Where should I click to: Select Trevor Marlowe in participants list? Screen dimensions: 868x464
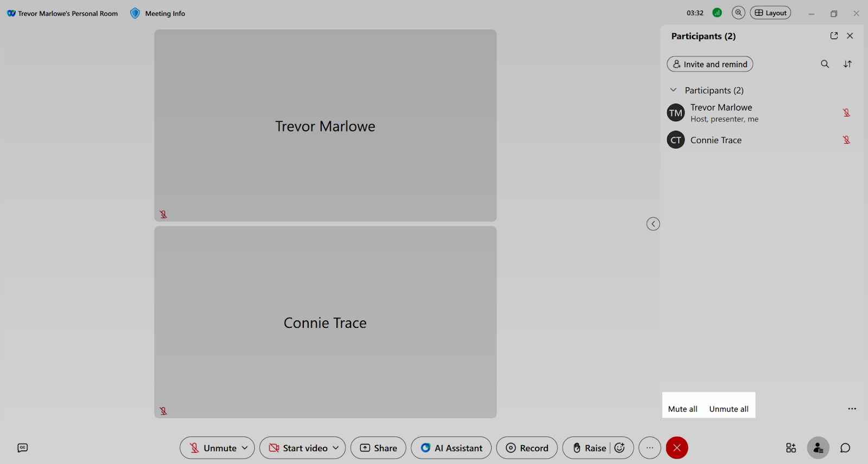tap(762, 113)
